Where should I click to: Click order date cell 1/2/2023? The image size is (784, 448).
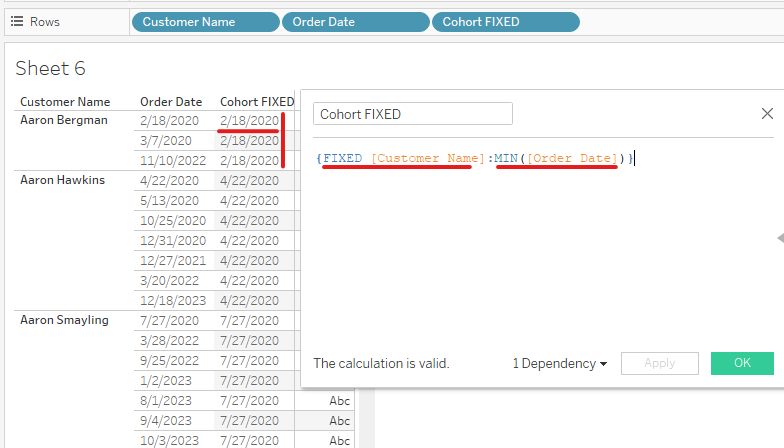pos(166,380)
